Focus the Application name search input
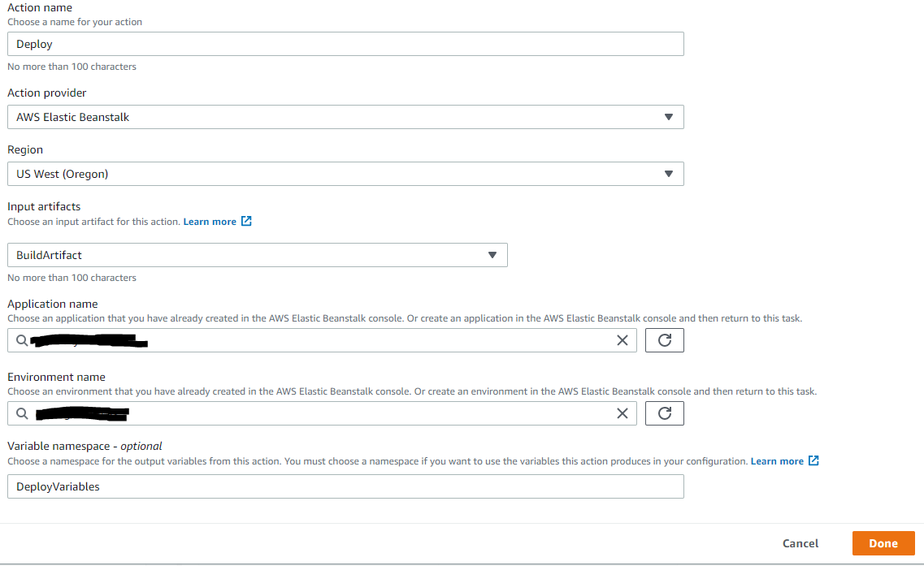This screenshot has width=924, height=566. [x=322, y=340]
